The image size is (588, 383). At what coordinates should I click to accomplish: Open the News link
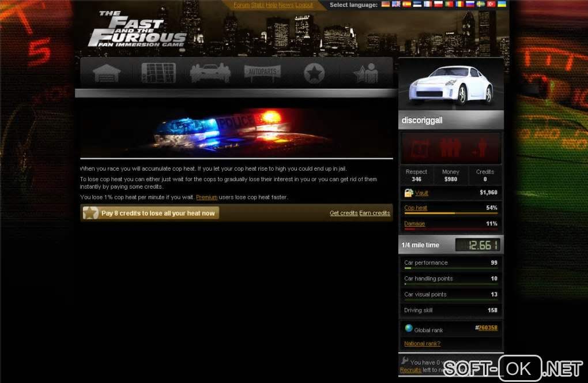pos(286,5)
